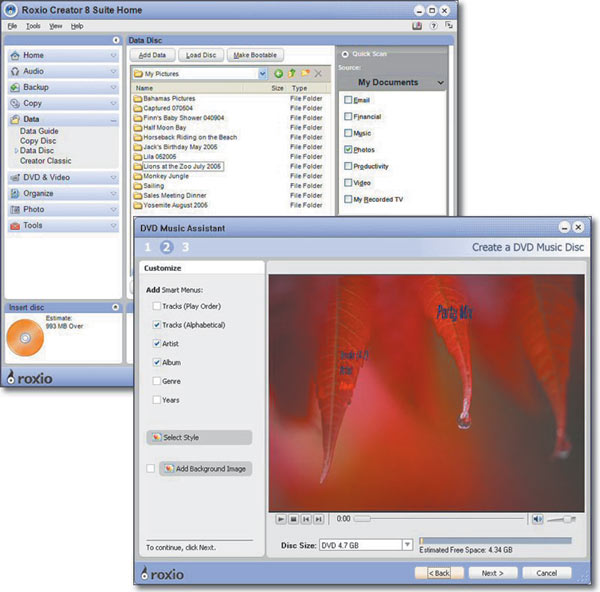
Task: Click the Tools toolbox icon
Action: coord(15,226)
